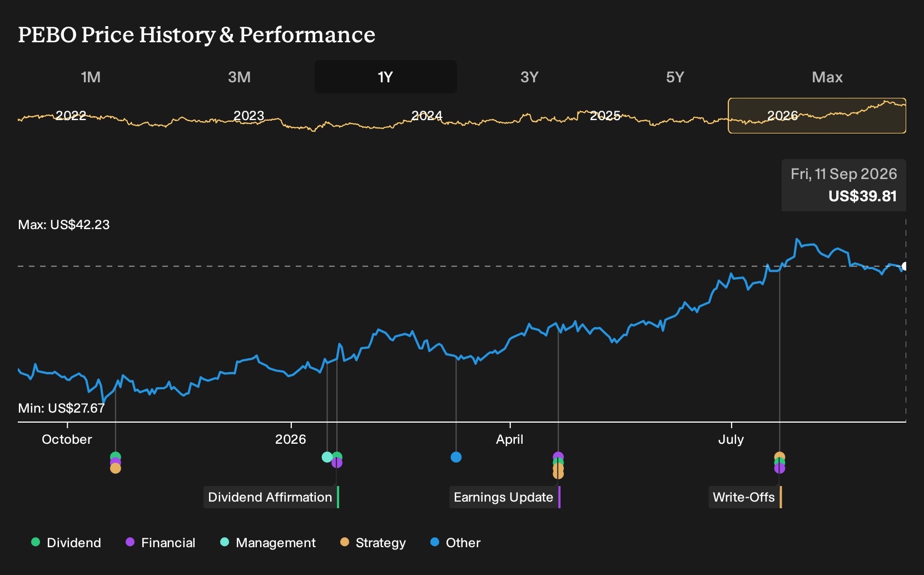This screenshot has height=575, width=924.
Task: Jump to 2024 in overview chart
Action: coord(426,116)
